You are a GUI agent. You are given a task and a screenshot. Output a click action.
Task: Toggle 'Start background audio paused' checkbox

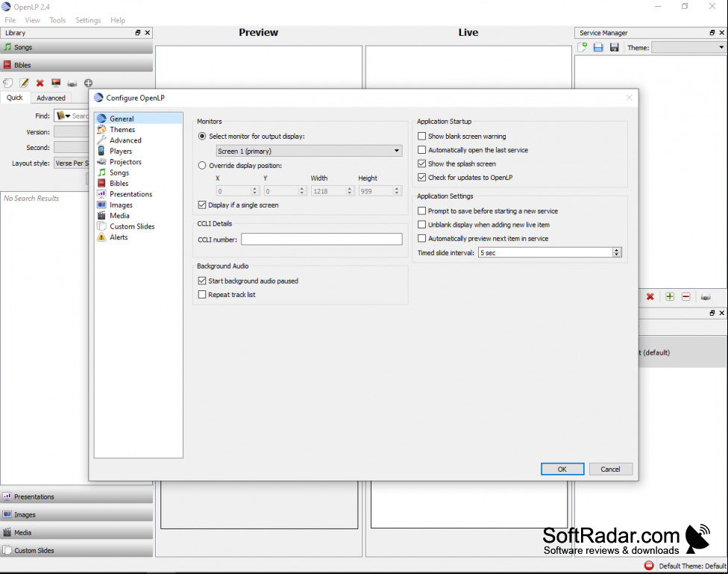tap(202, 281)
